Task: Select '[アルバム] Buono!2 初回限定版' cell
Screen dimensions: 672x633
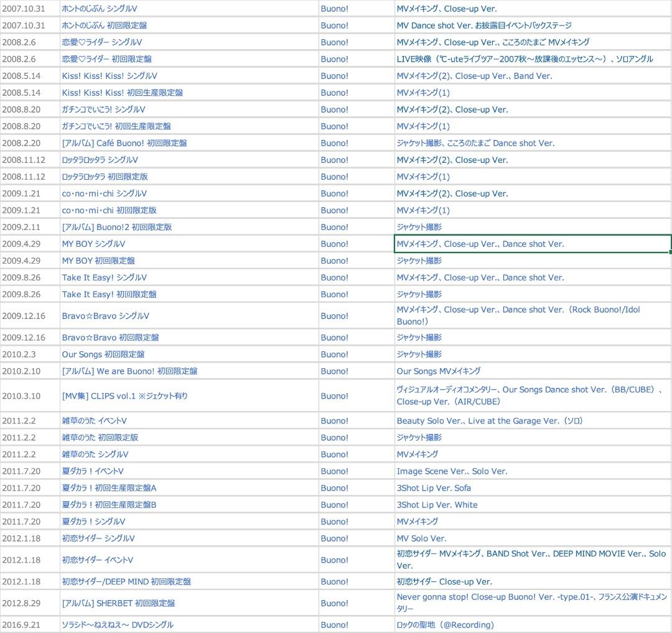Action: (x=189, y=227)
